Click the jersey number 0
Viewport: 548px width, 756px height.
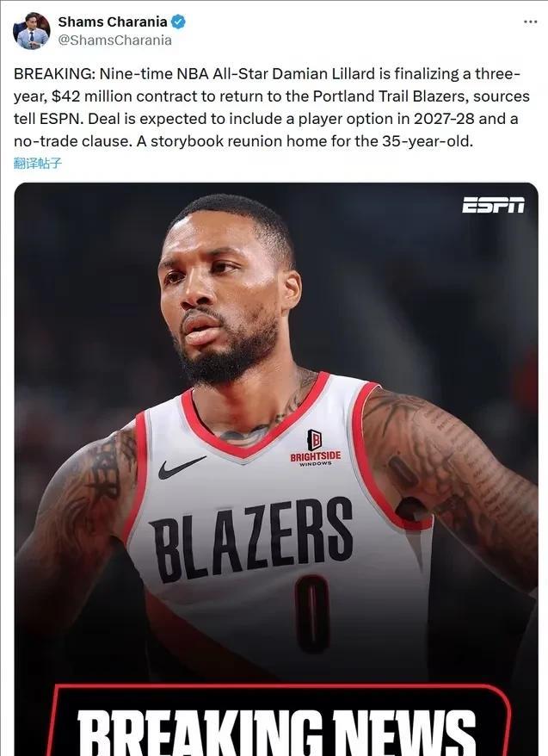pyautogui.click(x=313, y=614)
